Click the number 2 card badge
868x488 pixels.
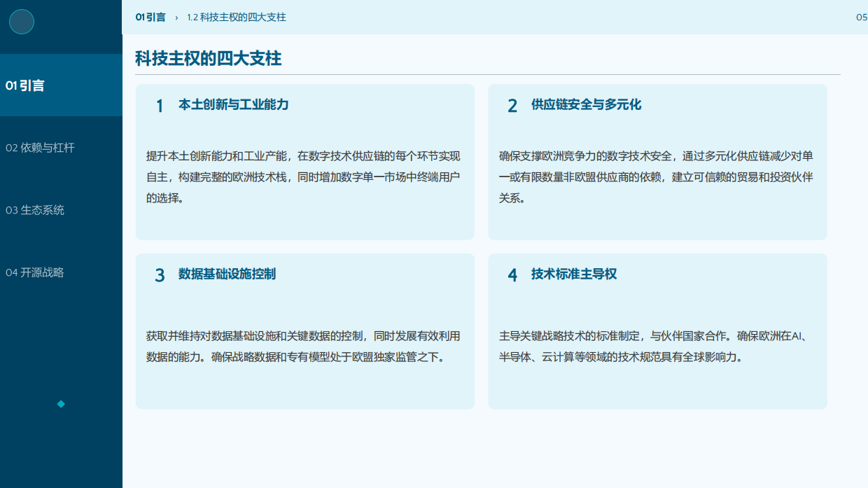(512, 106)
